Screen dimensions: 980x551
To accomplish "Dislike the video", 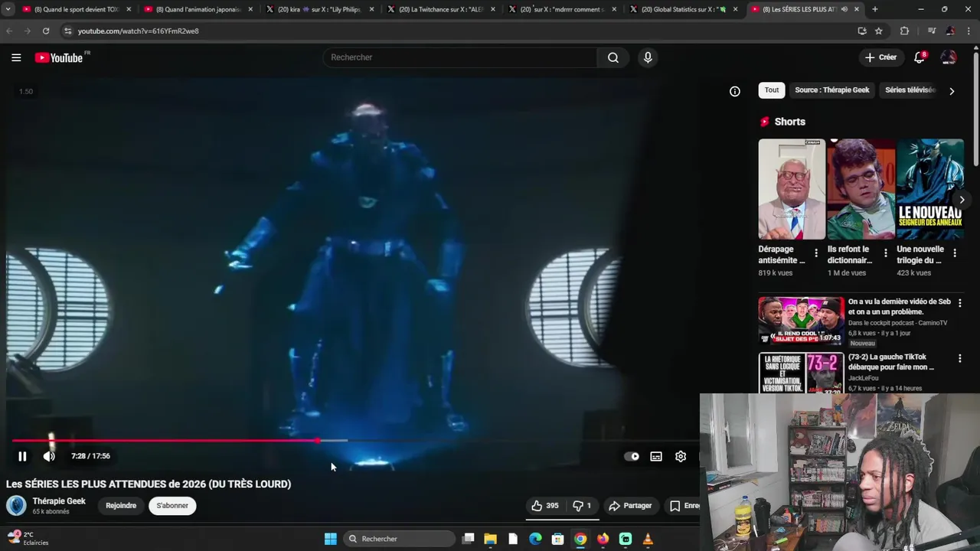I will (x=583, y=506).
